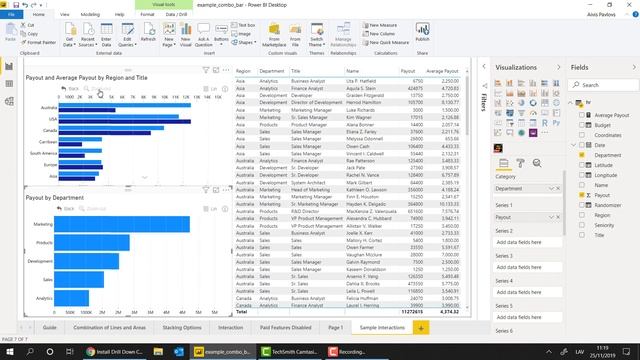Open the Analytics magnifier pane
The image size is (640, 360).
click(537, 163)
